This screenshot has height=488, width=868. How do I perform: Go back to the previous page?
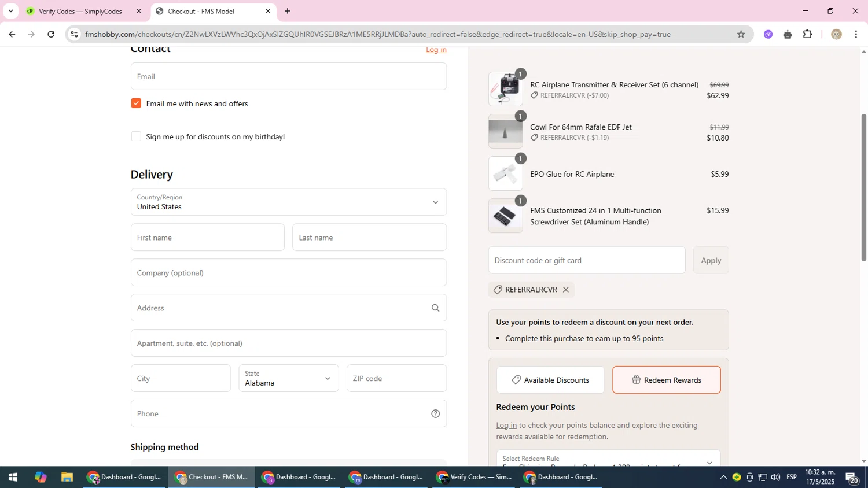(x=12, y=34)
